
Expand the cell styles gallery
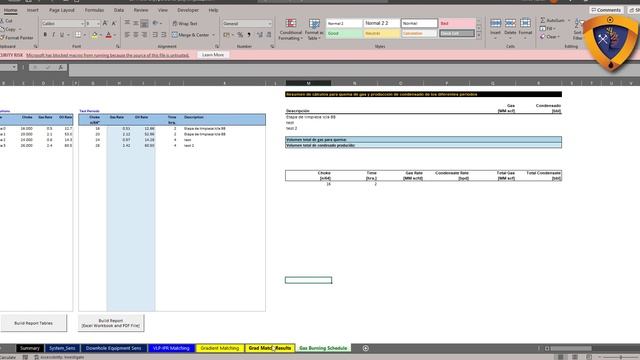(x=479, y=36)
